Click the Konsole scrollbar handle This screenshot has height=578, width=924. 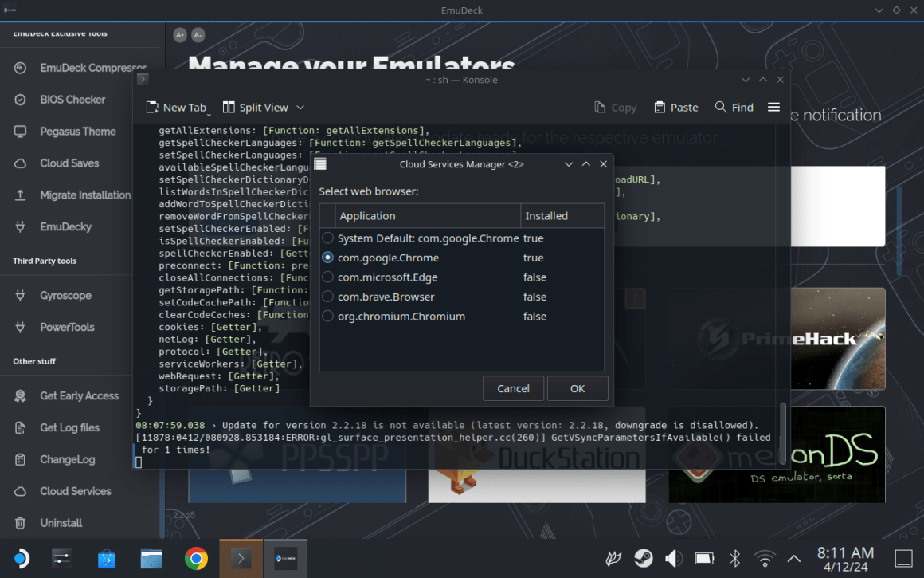tap(782, 434)
